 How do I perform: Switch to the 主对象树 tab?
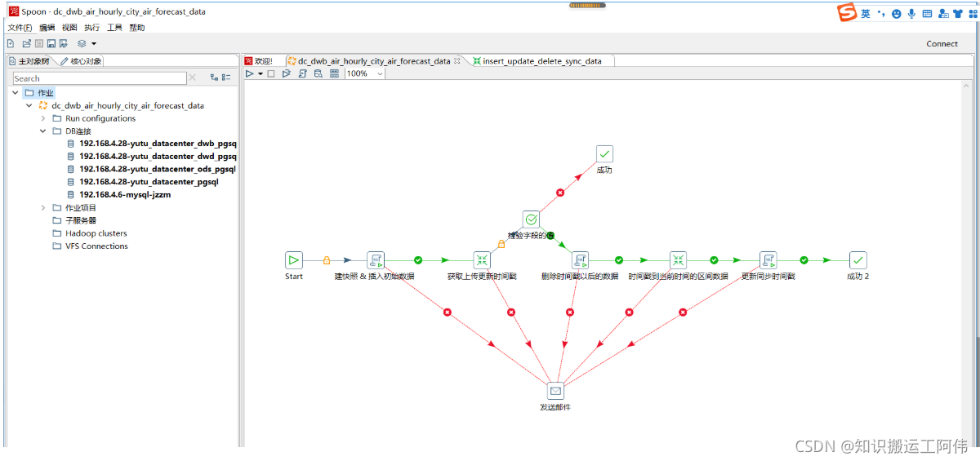pyautogui.click(x=29, y=61)
